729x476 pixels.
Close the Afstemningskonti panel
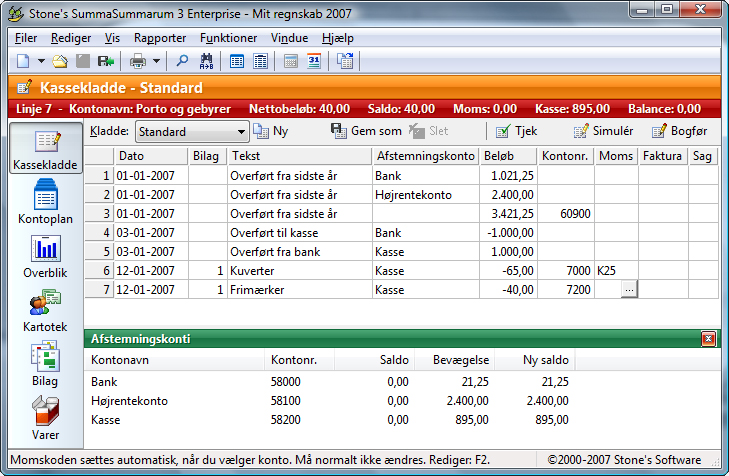[x=709, y=339]
